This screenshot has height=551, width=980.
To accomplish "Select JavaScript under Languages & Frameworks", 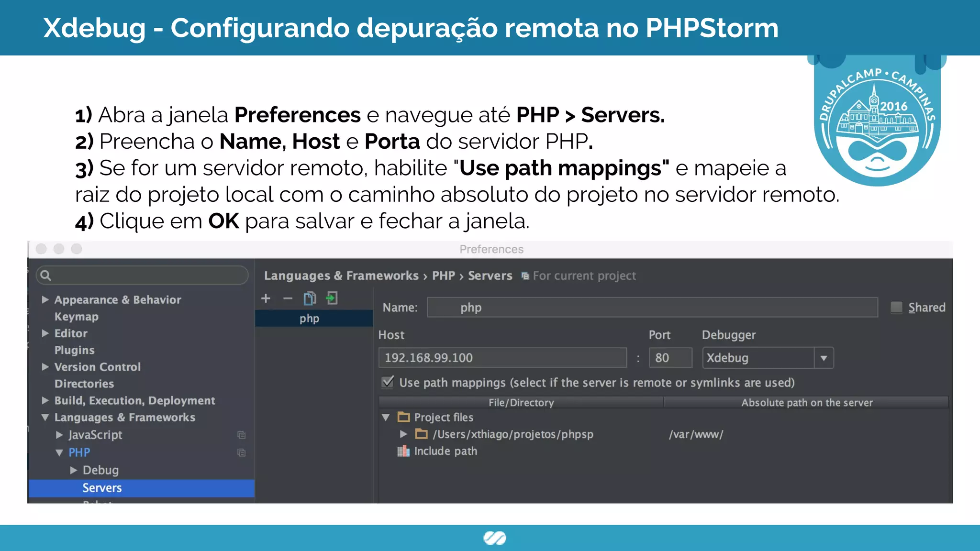I will pos(95,435).
